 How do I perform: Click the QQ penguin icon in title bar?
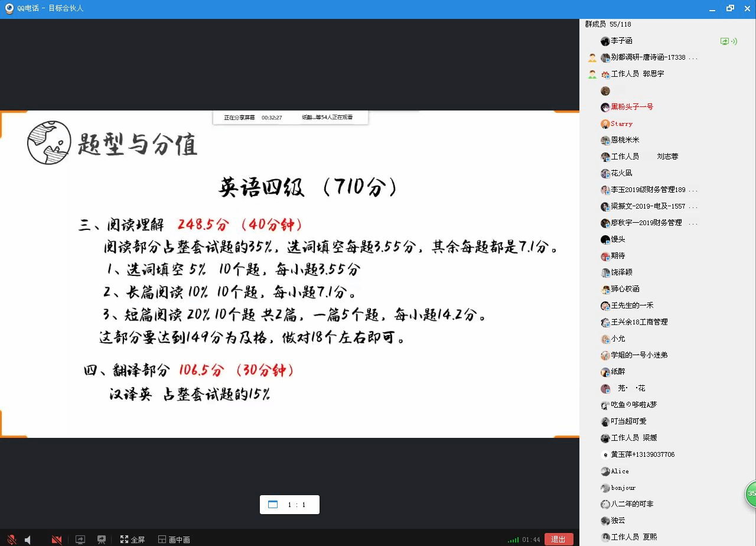[x=9, y=8]
